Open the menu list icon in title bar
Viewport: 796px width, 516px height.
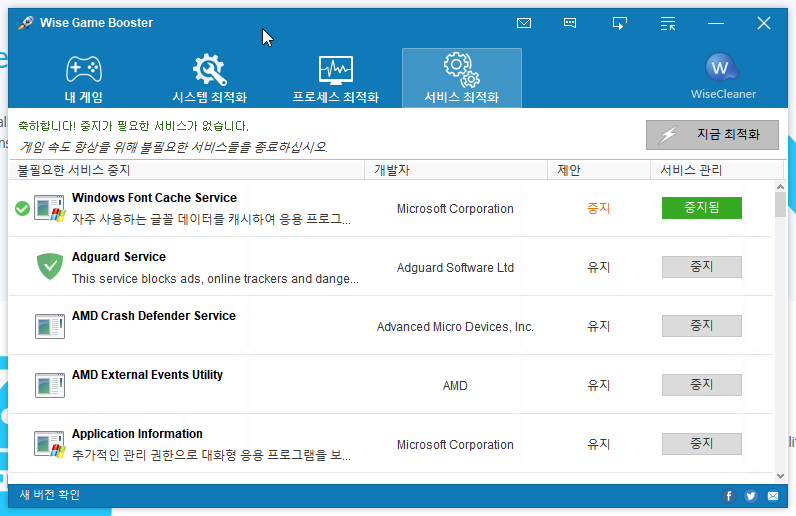point(668,23)
